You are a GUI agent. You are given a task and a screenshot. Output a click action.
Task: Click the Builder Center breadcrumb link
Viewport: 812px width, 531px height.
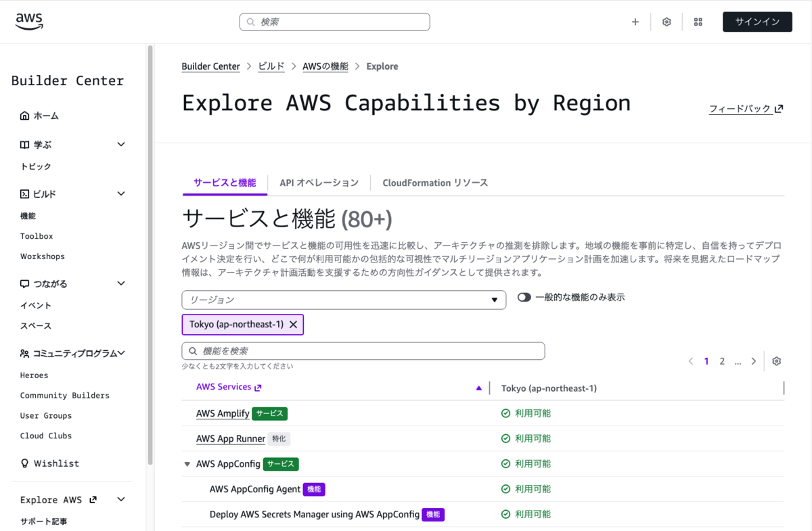pos(211,66)
